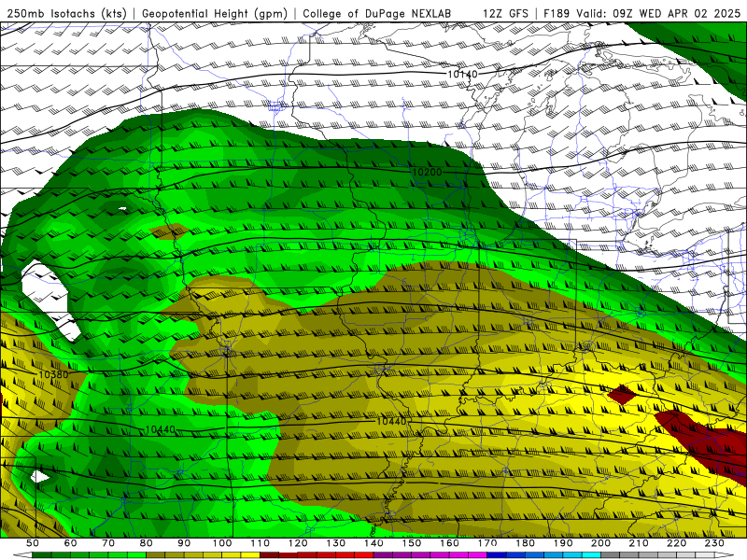747x560 pixels.
Task: Click the 10140 height contour label
Action: point(462,74)
